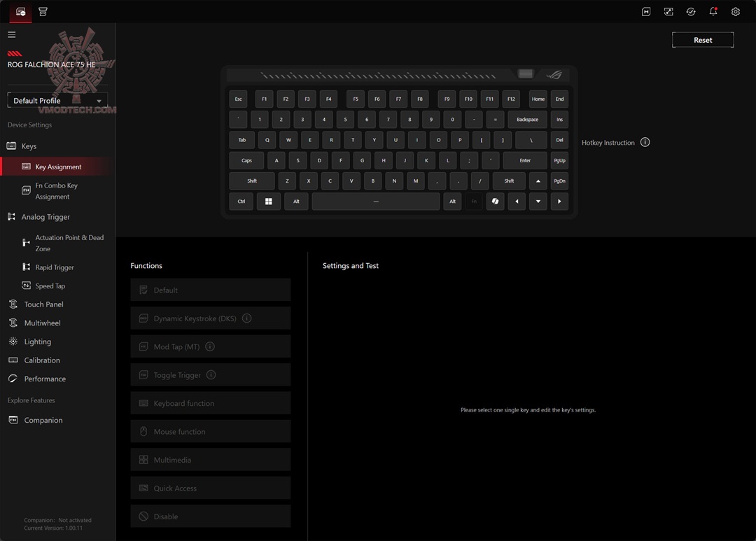The height and width of the screenshot is (541, 756).
Task: Show info about Mod Tap (MT)
Action: pos(210,346)
